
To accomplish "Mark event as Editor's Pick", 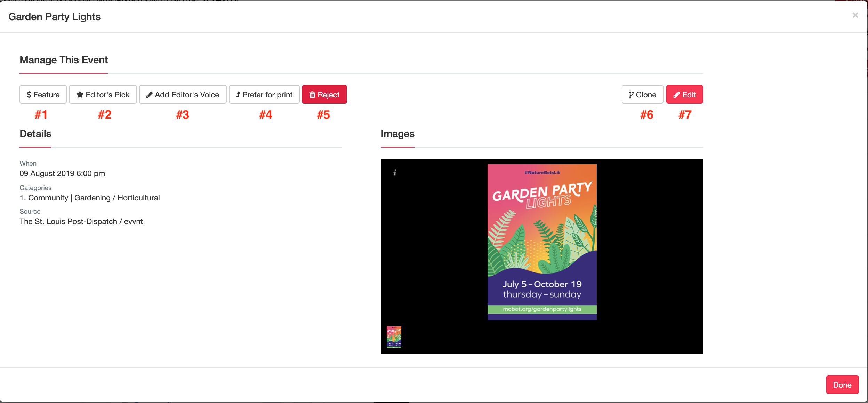I will [x=103, y=94].
